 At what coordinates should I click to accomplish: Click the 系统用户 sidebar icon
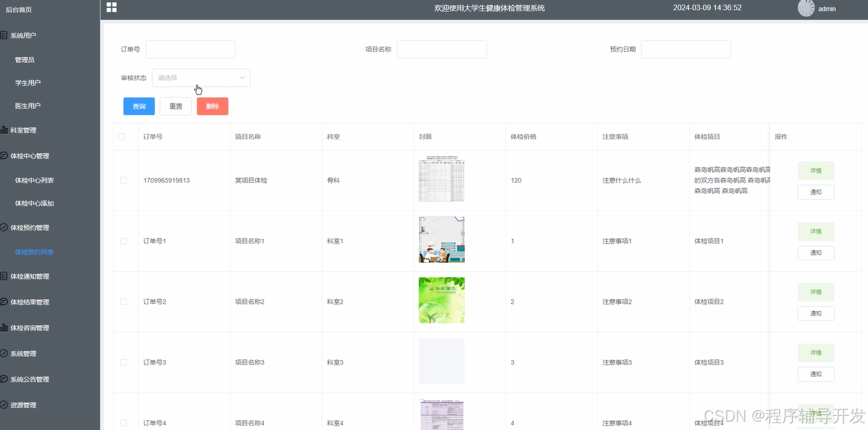[4, 35]
